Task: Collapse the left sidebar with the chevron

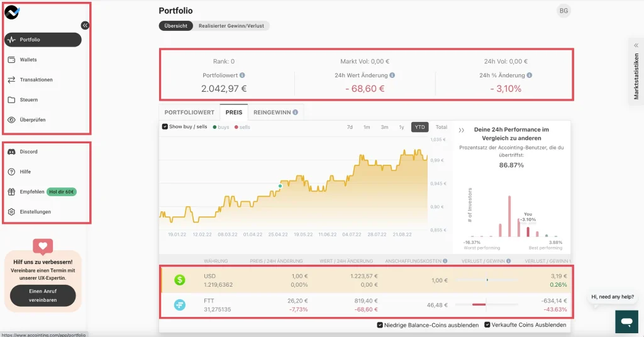Action: (85, 25)
